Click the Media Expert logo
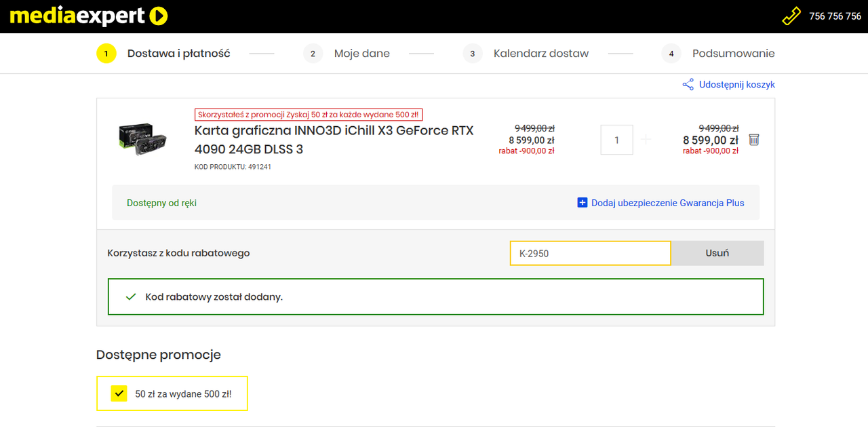Image resolution: width=868 pixels, height=428 pixels. tap(89, 16)
